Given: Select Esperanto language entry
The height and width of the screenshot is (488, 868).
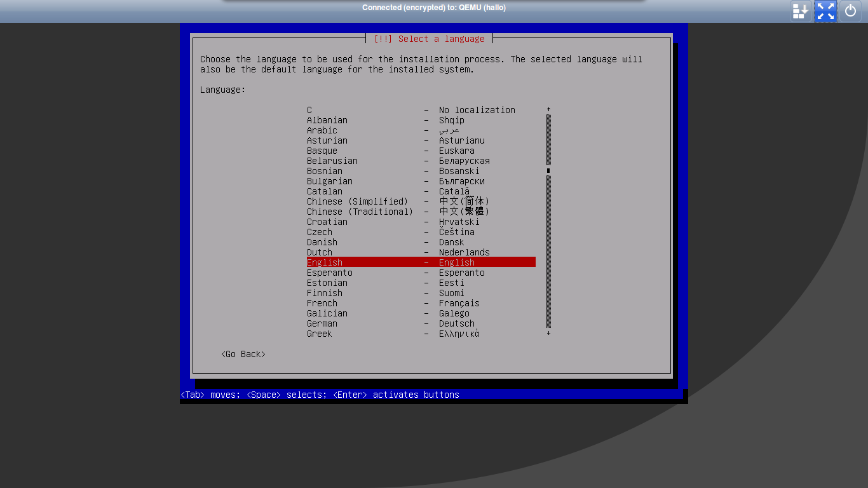Looking at the screenshot, I should point(421,273).
